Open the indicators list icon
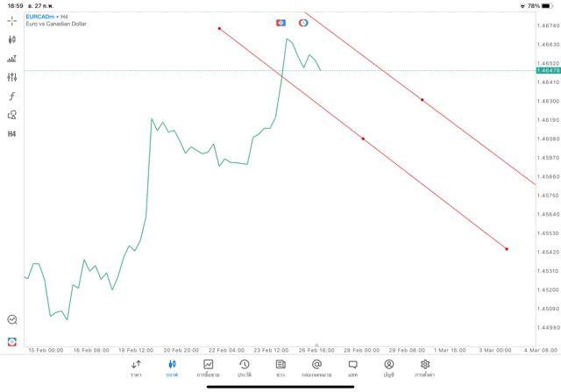This screenshot has width=561, height=392. point(11,59)
